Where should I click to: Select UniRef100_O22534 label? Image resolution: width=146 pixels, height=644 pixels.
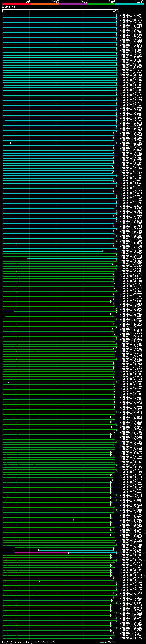click(x=131, y=123)
